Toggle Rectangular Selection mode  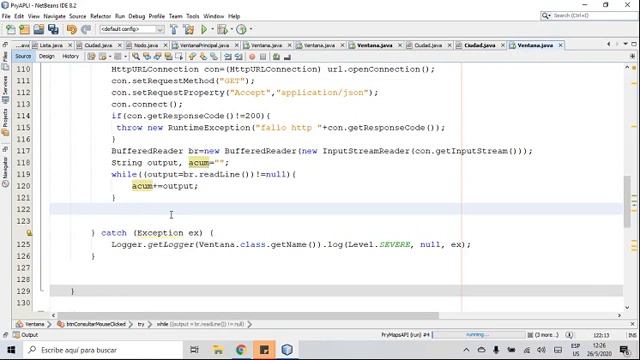pos(179,56)
